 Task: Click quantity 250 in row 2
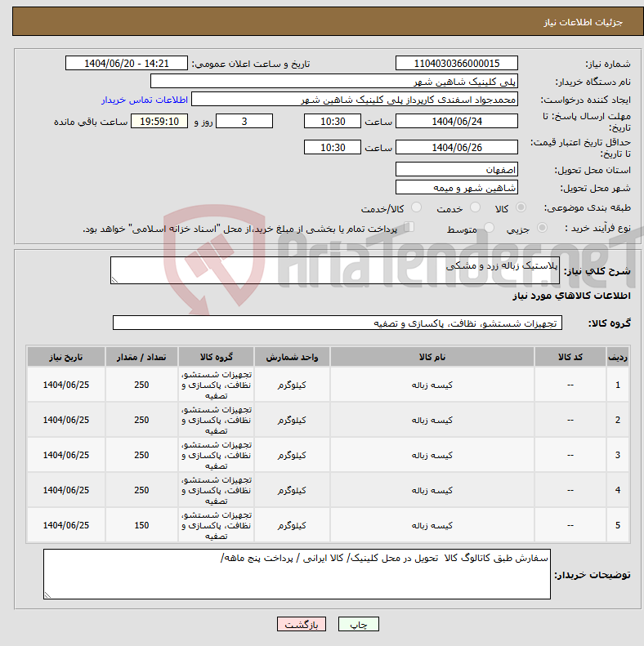(141, 420)
